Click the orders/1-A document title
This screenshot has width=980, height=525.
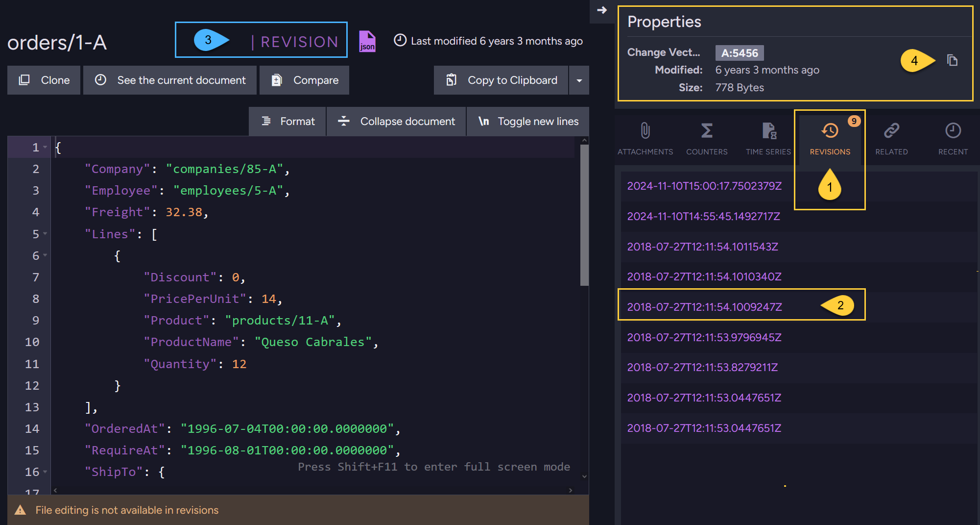point(57,43)
